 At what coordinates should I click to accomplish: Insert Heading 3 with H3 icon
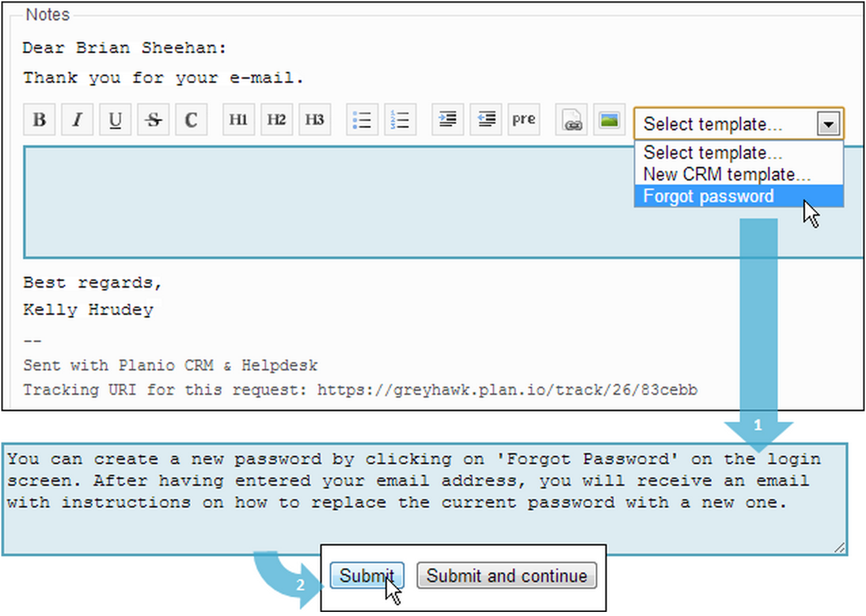[x=314, y=120]
